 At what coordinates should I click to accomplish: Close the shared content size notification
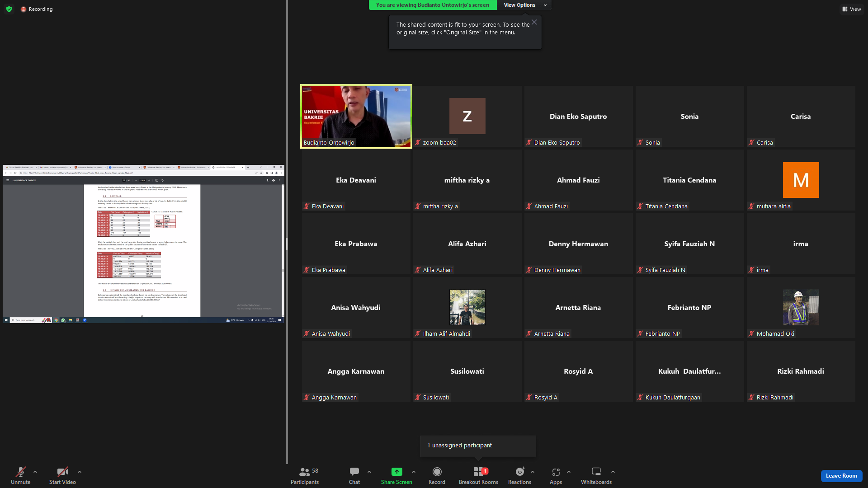coord(534,22)
